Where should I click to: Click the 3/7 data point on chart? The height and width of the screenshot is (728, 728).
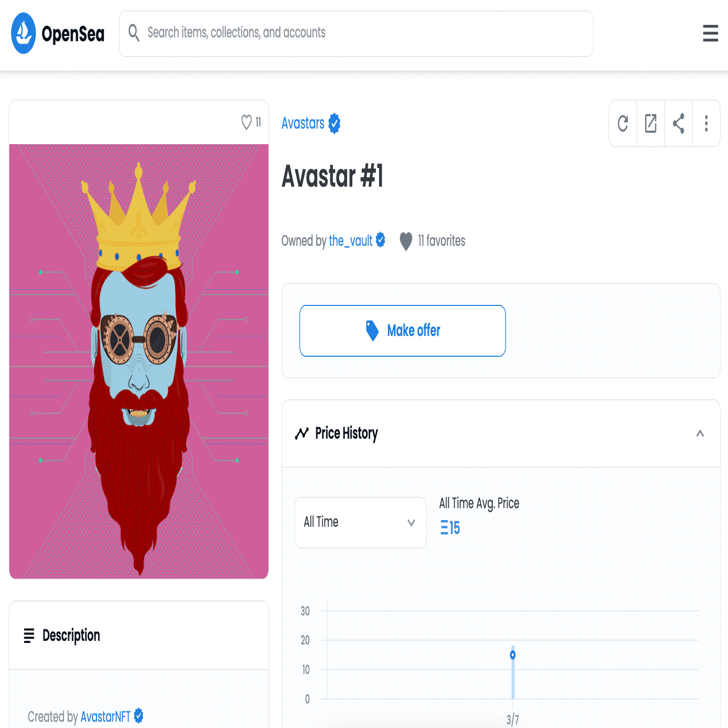[513, 655]
